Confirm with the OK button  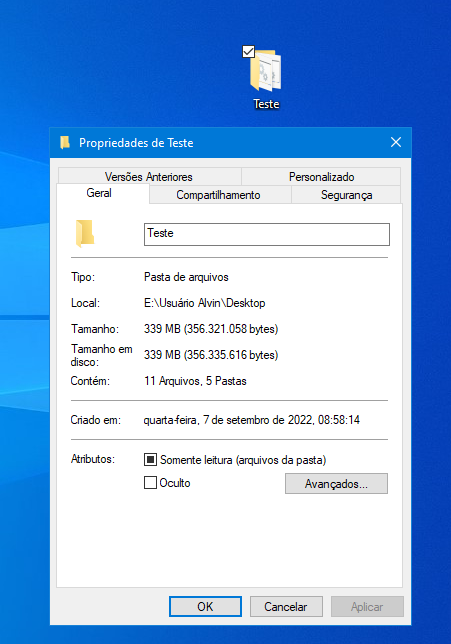205,607
